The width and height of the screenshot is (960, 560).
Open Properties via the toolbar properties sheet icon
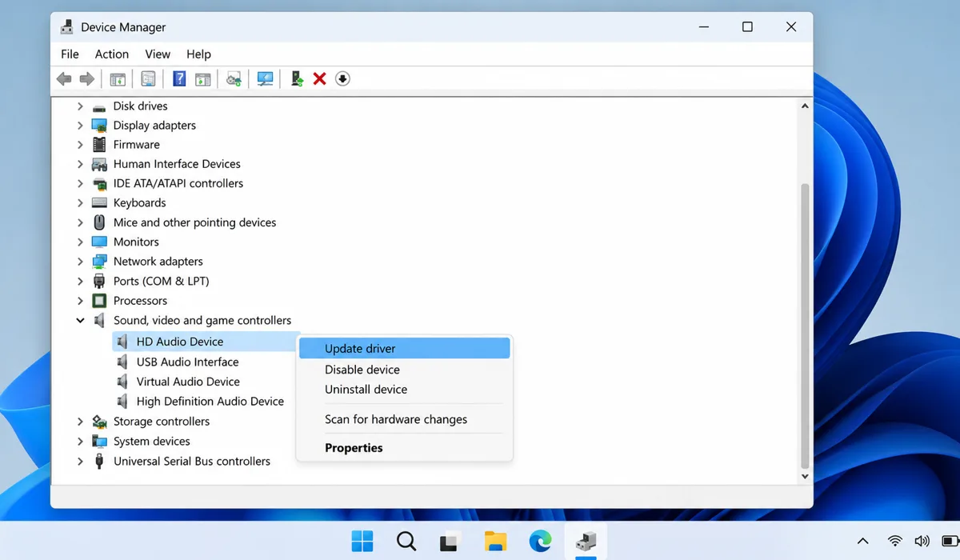click(148, 78)
